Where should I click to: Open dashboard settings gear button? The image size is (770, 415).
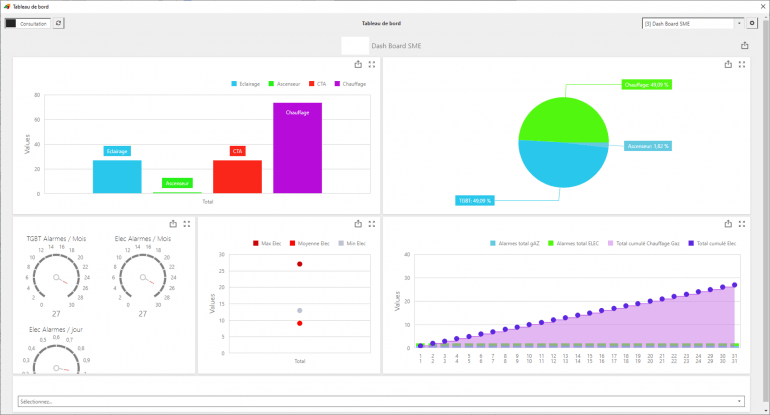pos(752,23)
